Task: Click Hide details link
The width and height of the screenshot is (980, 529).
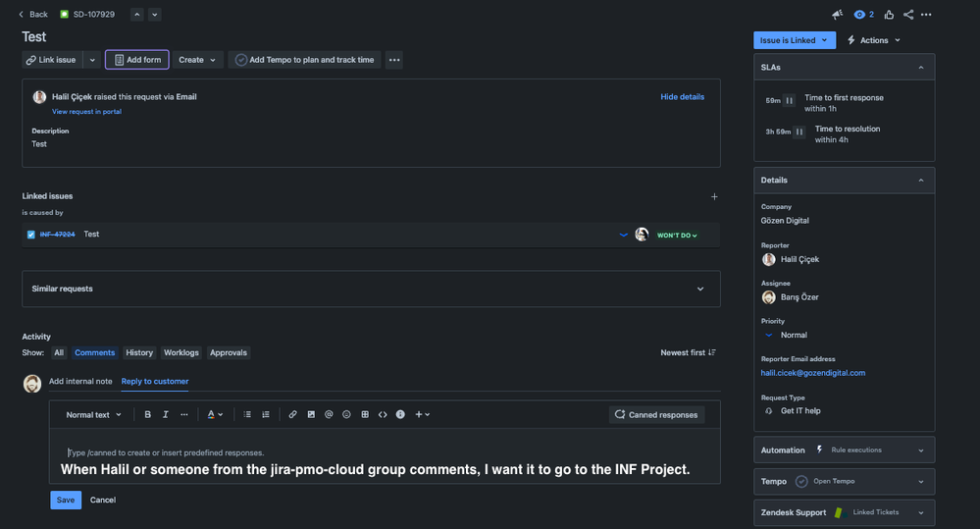Action: point(682,97)
